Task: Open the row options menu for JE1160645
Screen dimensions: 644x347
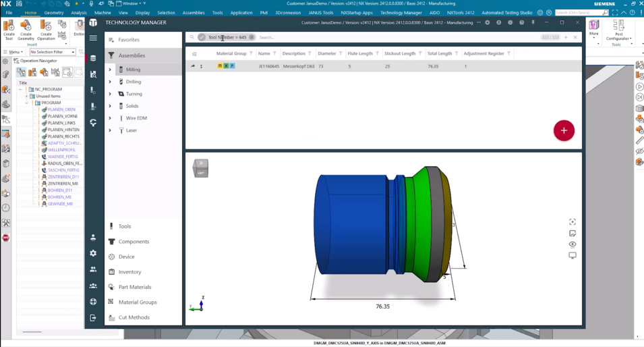Action: pos(201,66)
